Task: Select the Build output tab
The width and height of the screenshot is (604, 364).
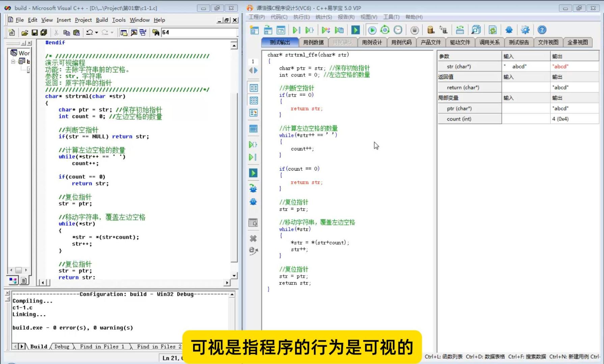Action: [38, 346]
